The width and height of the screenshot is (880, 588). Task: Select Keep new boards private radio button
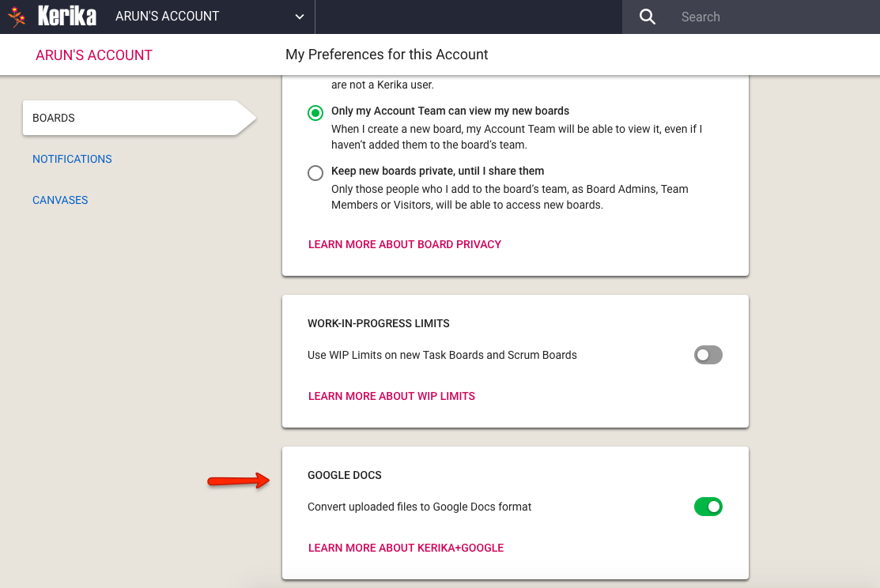[x=315, y=173]
